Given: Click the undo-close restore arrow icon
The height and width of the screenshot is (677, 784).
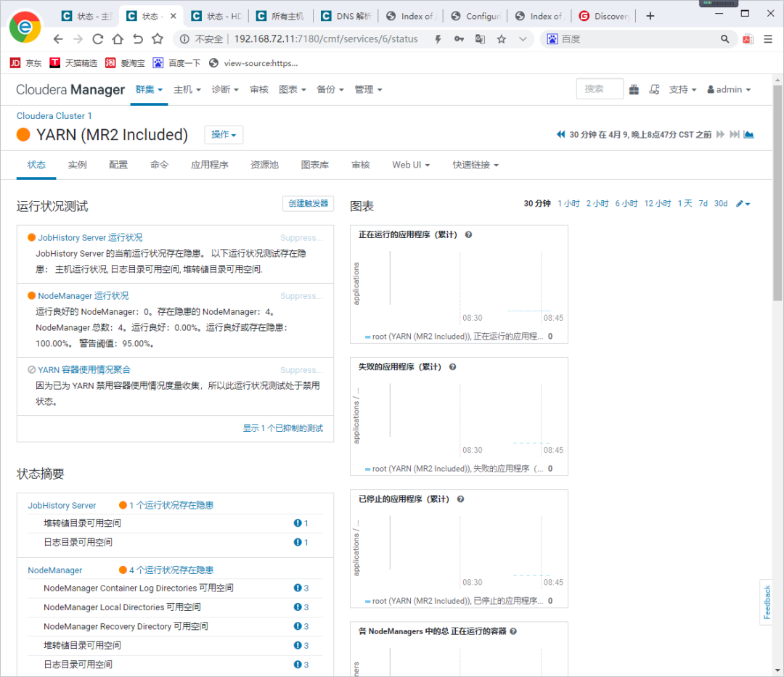Looking at the screenshot, I should click(138, 39).
